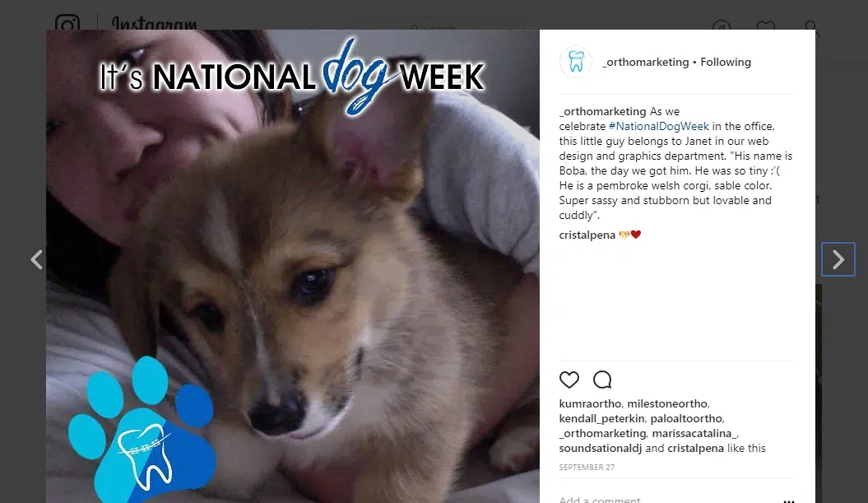Open the September 27 post timestamp

(x=587, y=467)
